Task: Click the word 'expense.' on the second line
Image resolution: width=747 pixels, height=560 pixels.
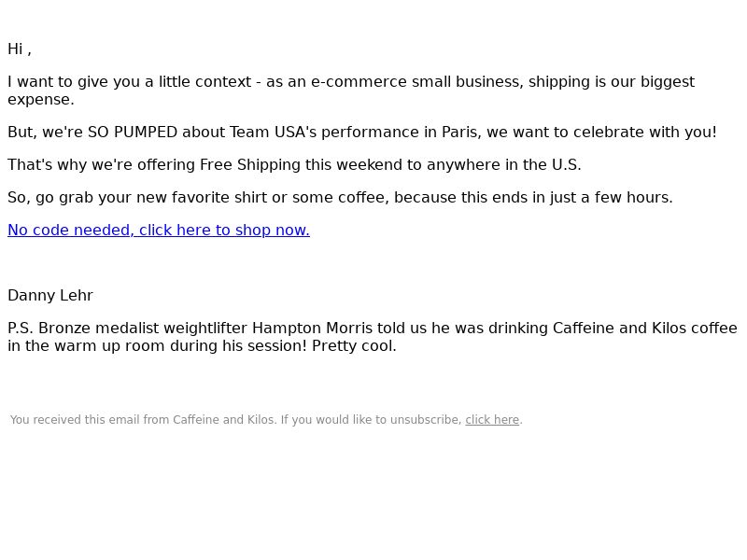Action: coord(41,100)
